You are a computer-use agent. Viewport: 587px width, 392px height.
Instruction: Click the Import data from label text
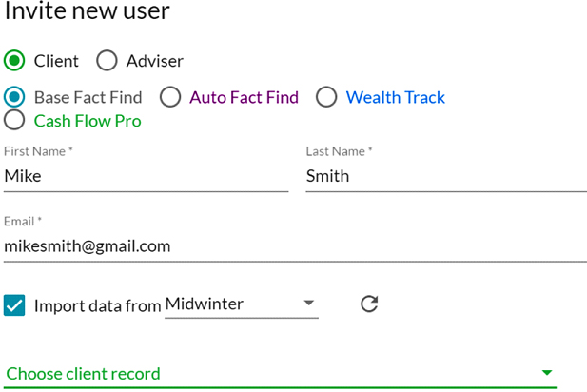[x=97, y=305]
